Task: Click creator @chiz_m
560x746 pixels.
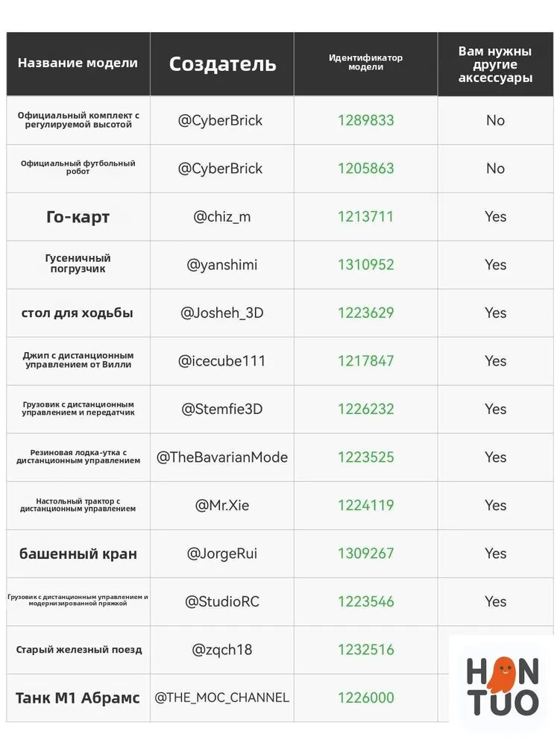Action: [221, 217]
